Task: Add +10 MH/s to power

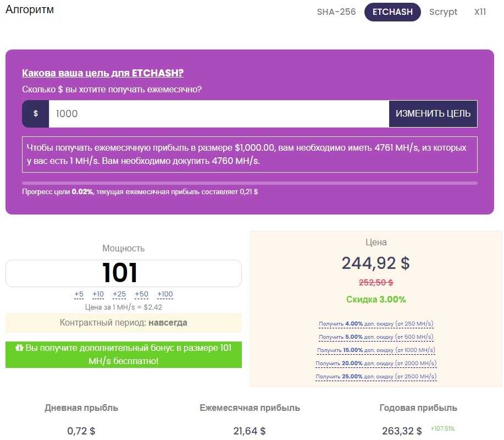Action: (98, 294)
